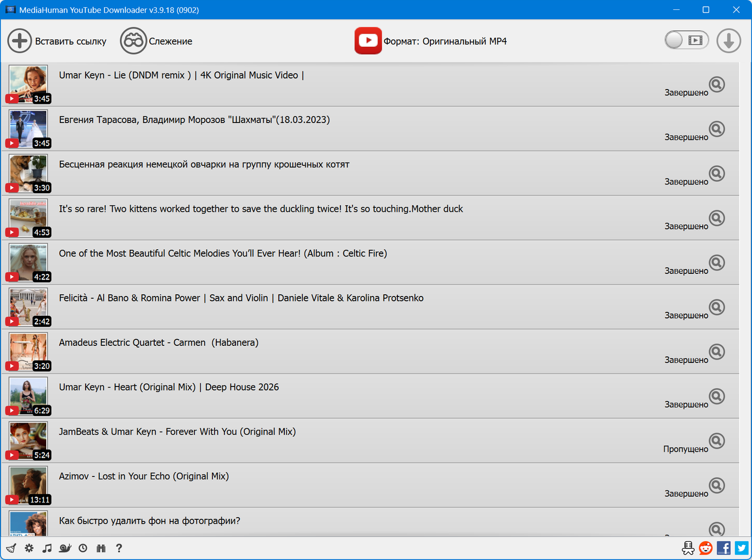Image resolution: width=752 pixels, height=560 pixels.
Task: Locate file for Celtic Melodies video
Action: tap(717, 262)
